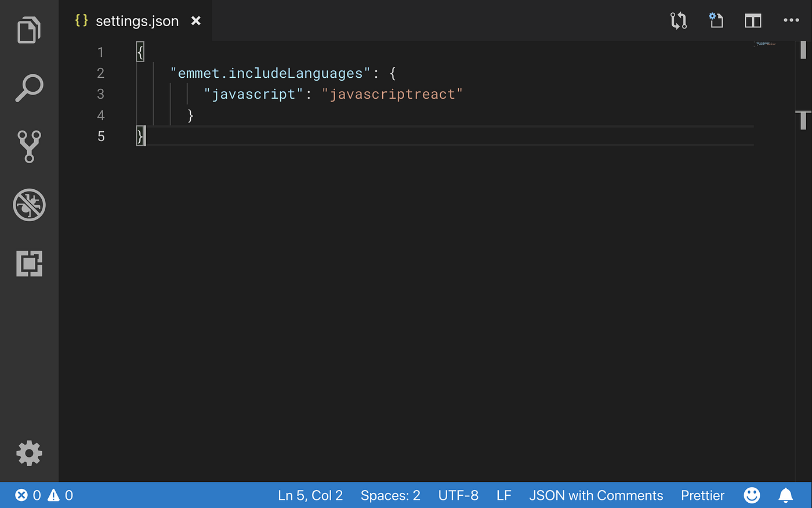
Task: Go to line using Ln 5, Col 2
Action: [310, 495]
